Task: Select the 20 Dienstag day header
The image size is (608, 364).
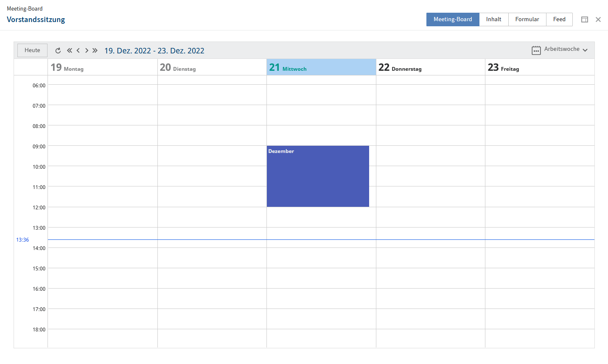Action: [212, 67]
